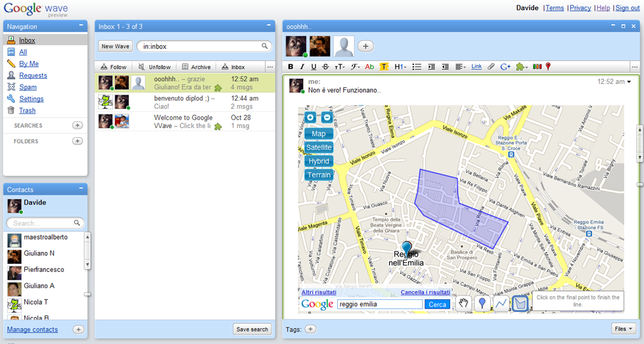Open the inbox toolbar overflow menu
This screenshot has width=644, height=344.
(270, 67)
